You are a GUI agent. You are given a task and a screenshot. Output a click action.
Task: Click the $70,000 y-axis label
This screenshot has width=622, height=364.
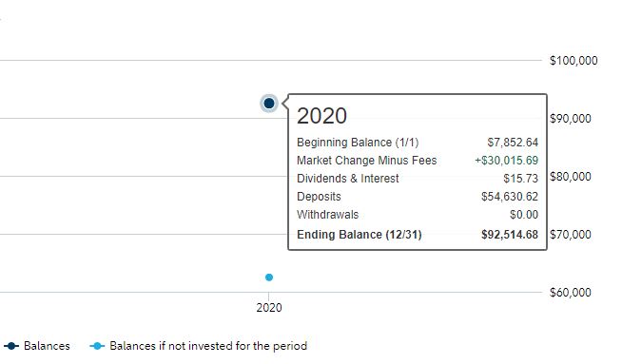click(x=571, y=235)
